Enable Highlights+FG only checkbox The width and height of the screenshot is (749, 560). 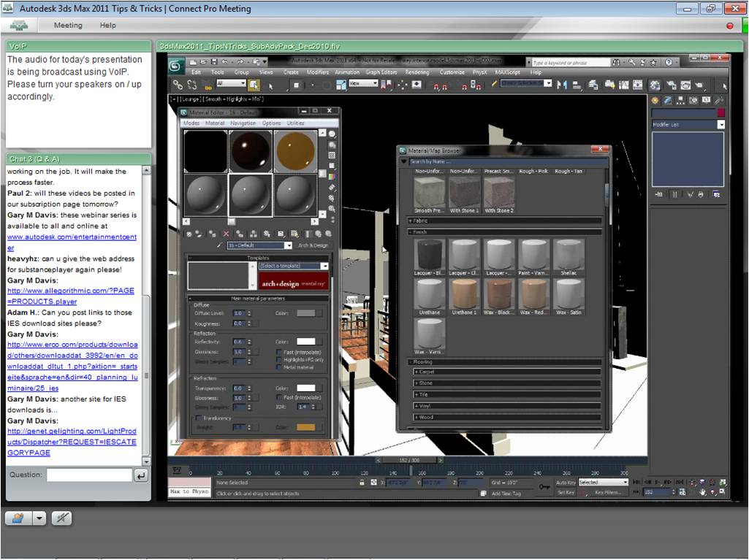(279, 359)
